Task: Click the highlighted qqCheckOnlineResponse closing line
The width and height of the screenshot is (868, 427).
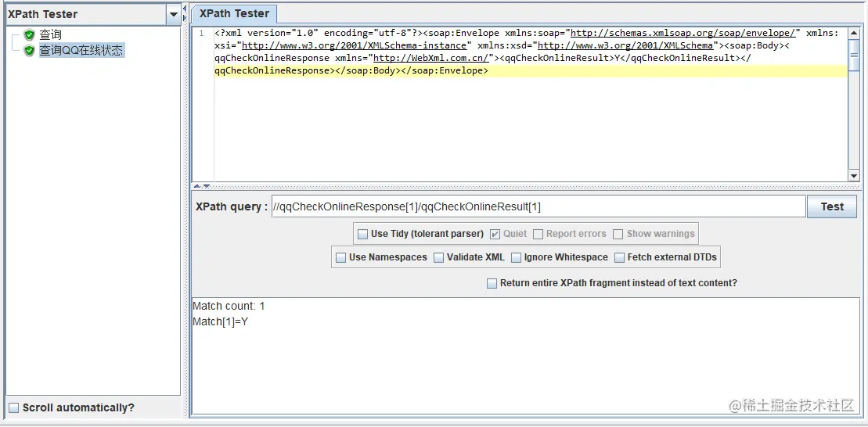Action: click(x=531, y=71)
